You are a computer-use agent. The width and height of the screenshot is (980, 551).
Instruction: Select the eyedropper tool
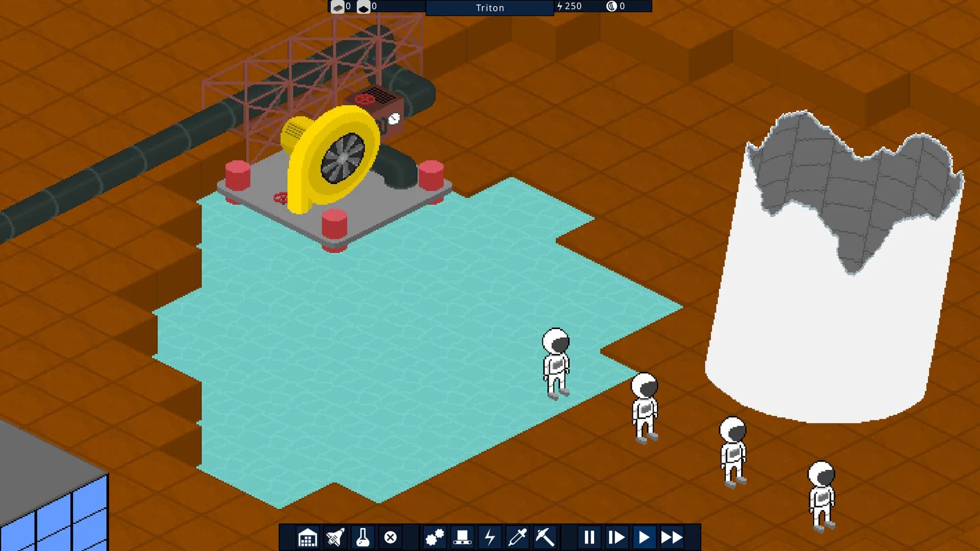tap(517, 537)
